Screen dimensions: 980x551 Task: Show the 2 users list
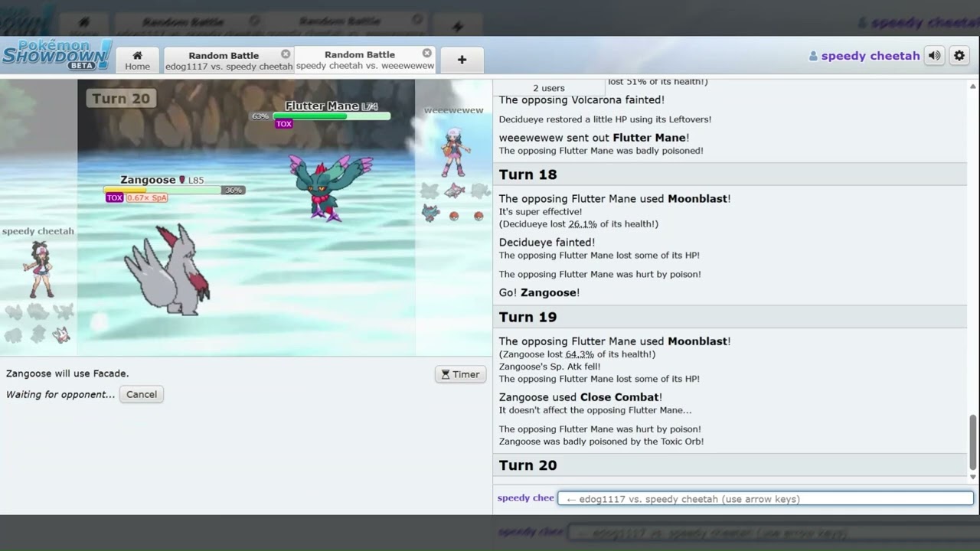[548, 88]
